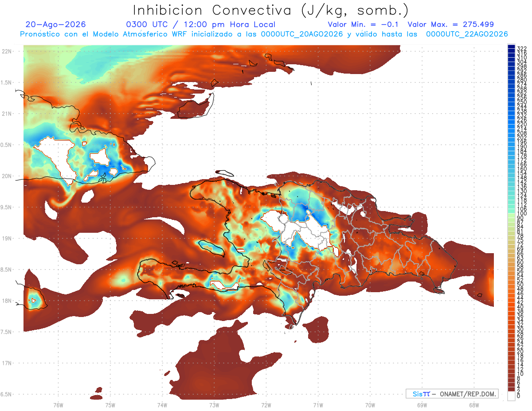Click the color bar value "160"
Viewport: 532px width, 411px height.
pyautogui.click(x=522, y=169)
